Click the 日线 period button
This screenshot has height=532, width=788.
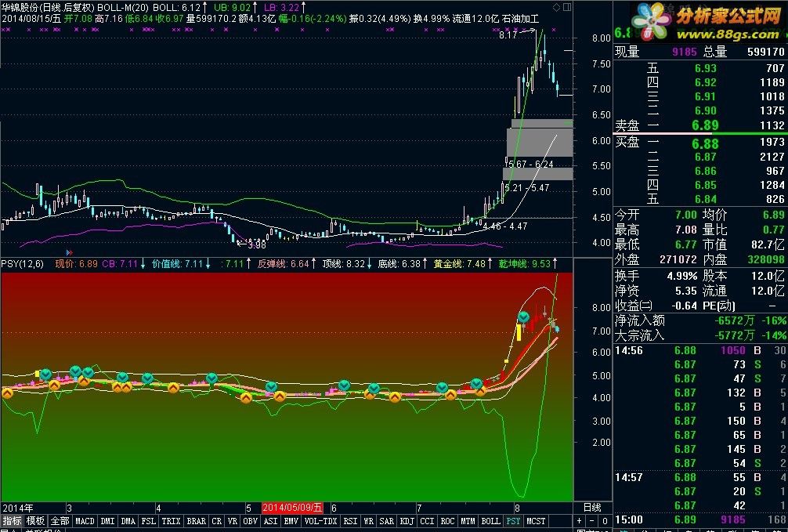[592, 508]
